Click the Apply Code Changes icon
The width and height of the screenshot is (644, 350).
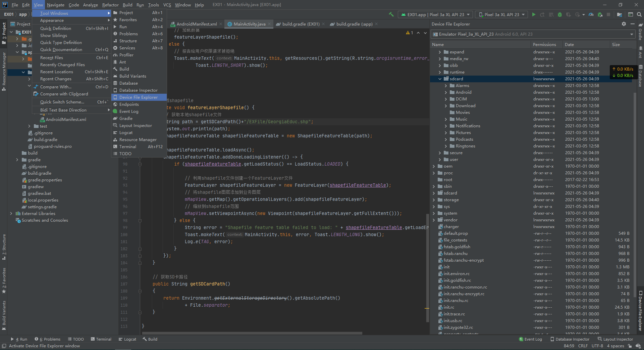coord(551,14)
